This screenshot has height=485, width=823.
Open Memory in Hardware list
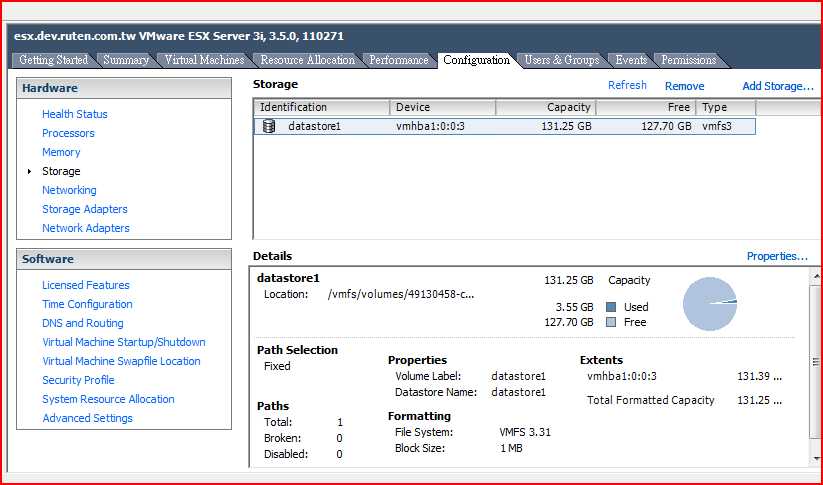pyautogui.click(x=61, y=152)
